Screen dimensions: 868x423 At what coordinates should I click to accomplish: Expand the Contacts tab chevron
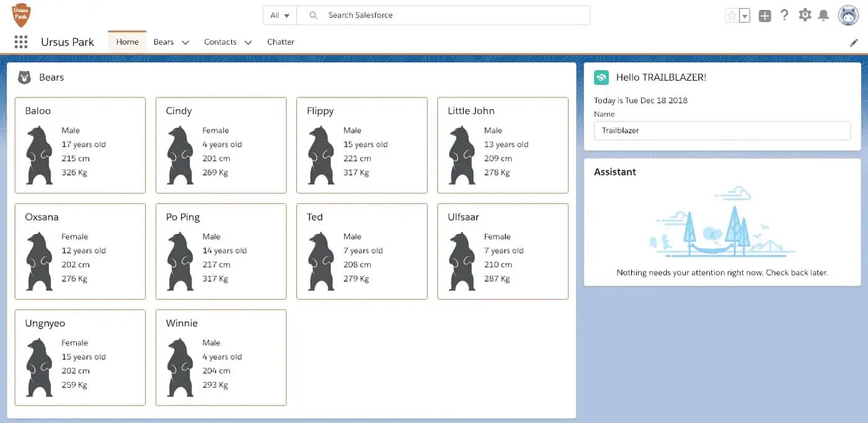pos(248,42)
